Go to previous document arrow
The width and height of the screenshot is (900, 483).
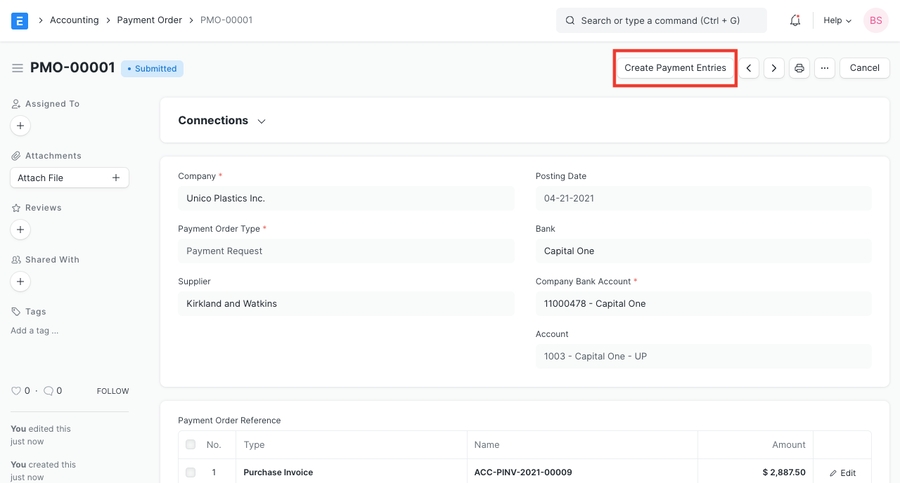pos(749,68)
